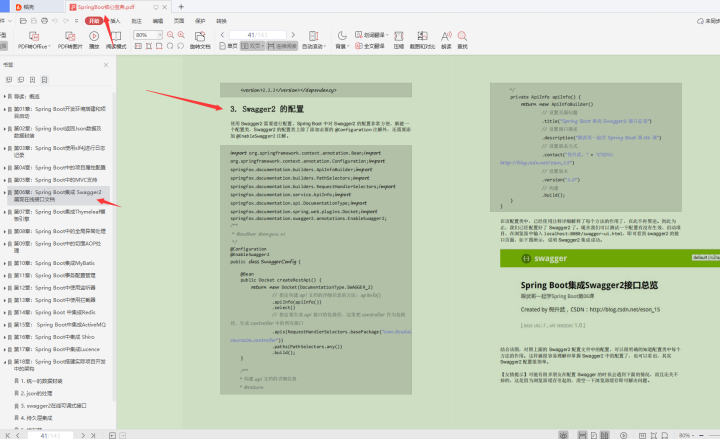Zoom out with the minus magnifier icon

tap(170, 35)
